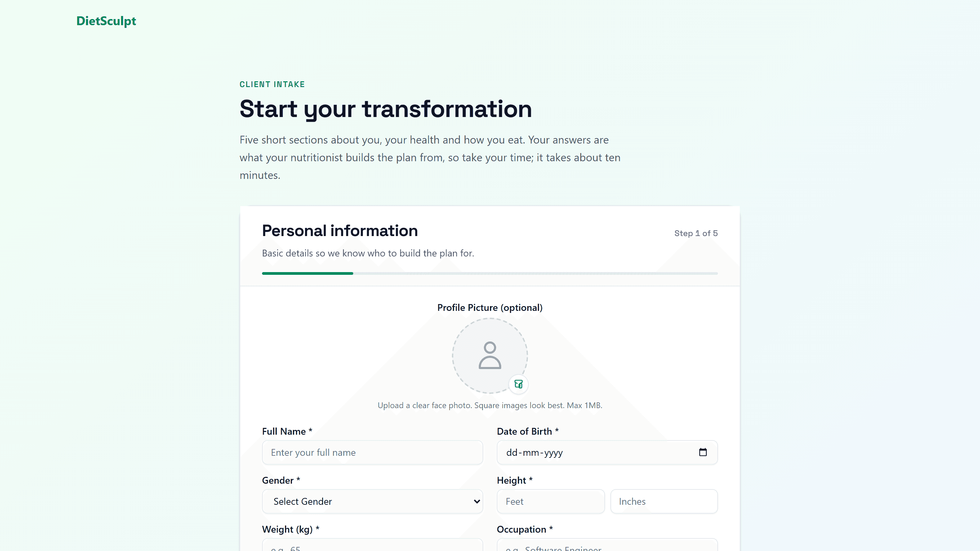Click the 'Height *' label

tap(514, 480)
